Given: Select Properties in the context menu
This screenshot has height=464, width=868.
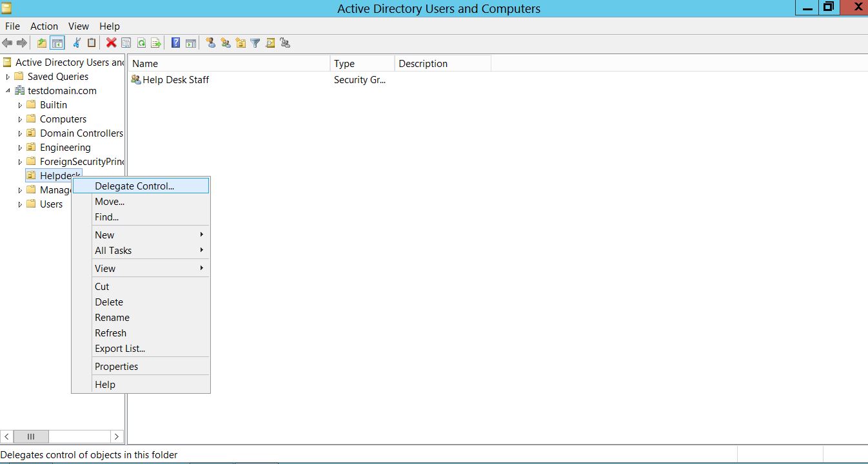Looking at the screenshot, I should [x=116, y=367].
